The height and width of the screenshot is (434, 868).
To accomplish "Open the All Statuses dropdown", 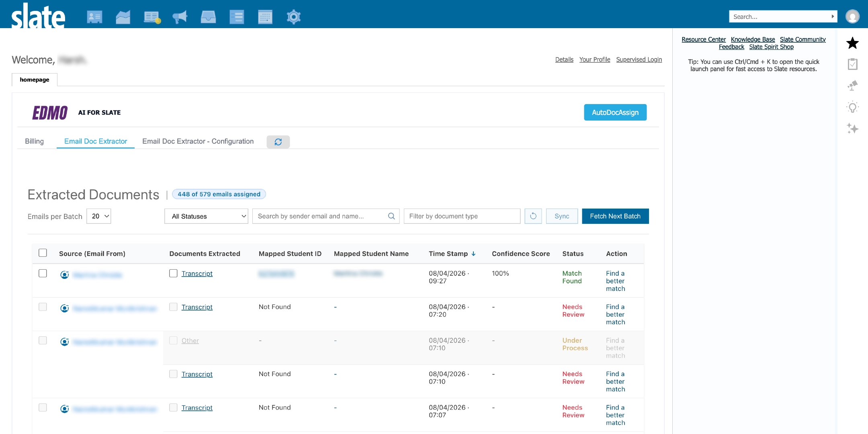I will [x=206, y=216].
